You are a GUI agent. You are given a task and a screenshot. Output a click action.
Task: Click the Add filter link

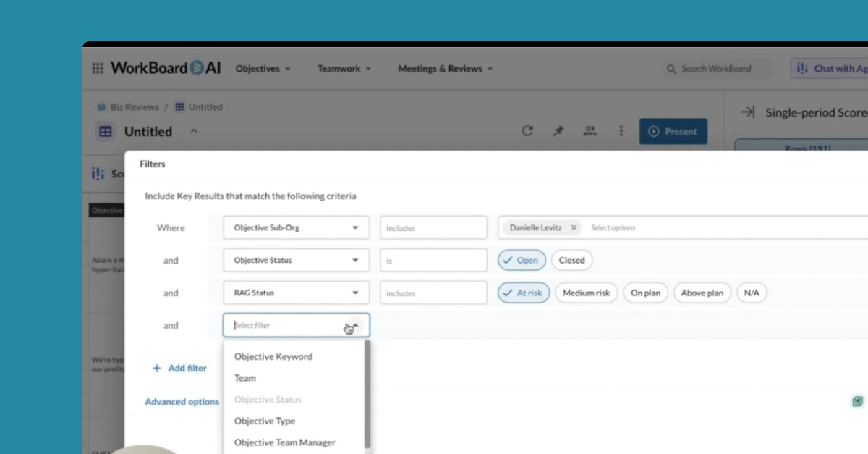179,368
